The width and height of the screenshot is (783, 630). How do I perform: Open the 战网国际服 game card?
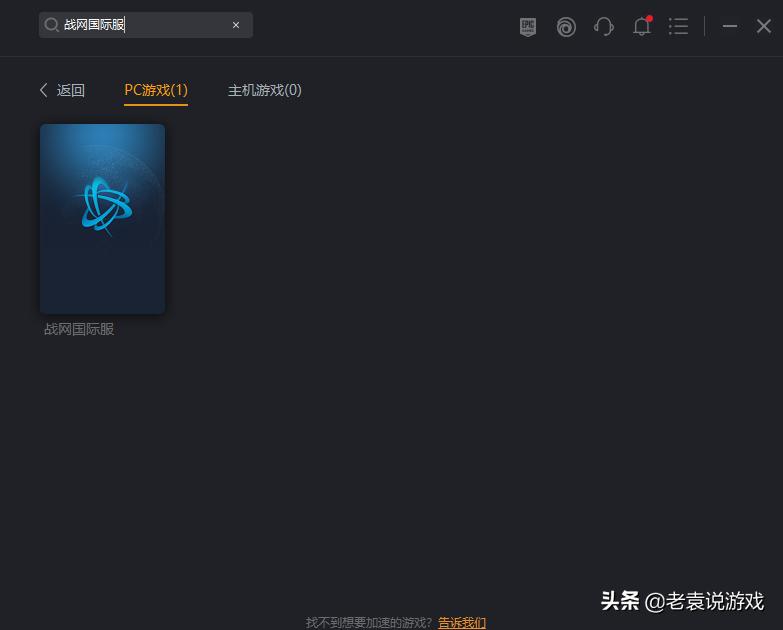[102, 219]
